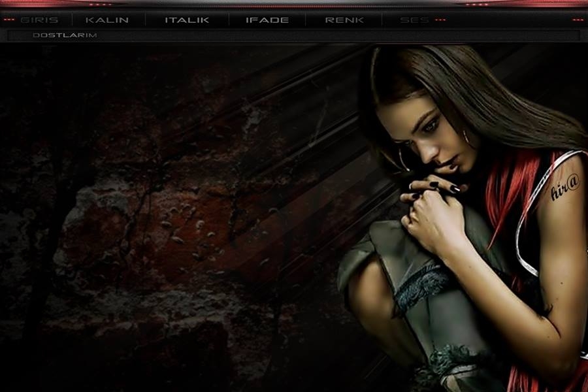Toggle ITALIK italic text formatting
The image size is (588, 392).
(x=187, y=20)
